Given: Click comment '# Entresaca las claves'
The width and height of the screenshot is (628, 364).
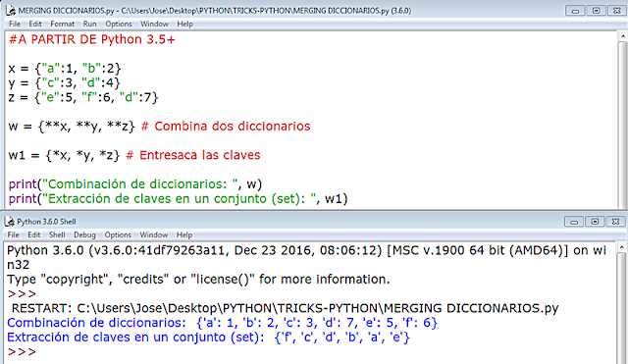Looking at the screenshot, I should pyautogui.click(x=193, y=155).
